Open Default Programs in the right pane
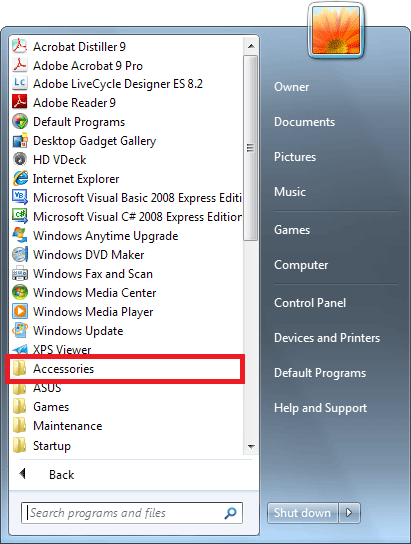This screenshot has height=544, width=411. pyautogui.click(x=320, y=373)
